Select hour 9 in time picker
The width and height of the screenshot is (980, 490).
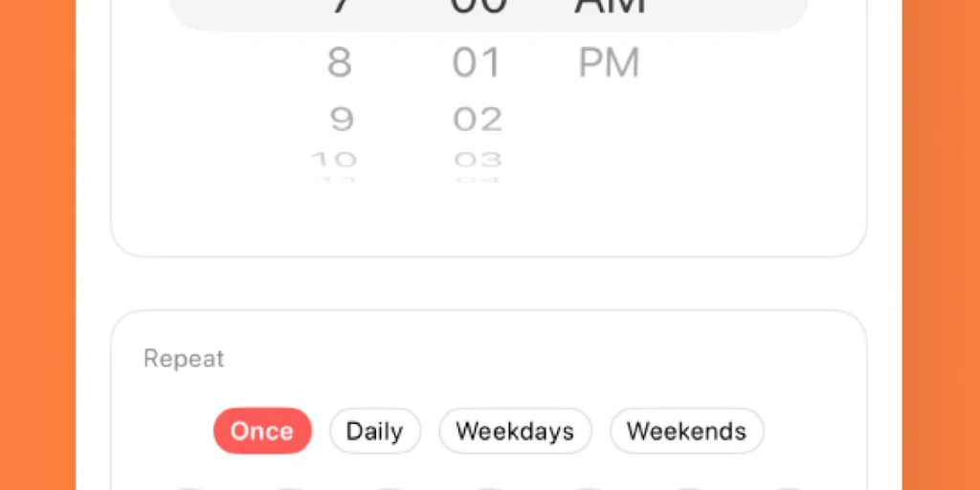tap(342, 120)
